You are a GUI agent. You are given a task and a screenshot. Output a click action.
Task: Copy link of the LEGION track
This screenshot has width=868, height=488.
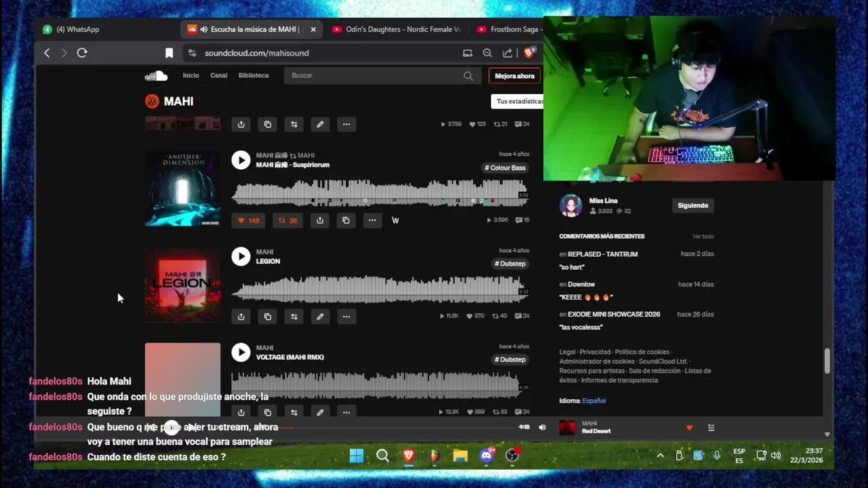[x=268, y=317]
